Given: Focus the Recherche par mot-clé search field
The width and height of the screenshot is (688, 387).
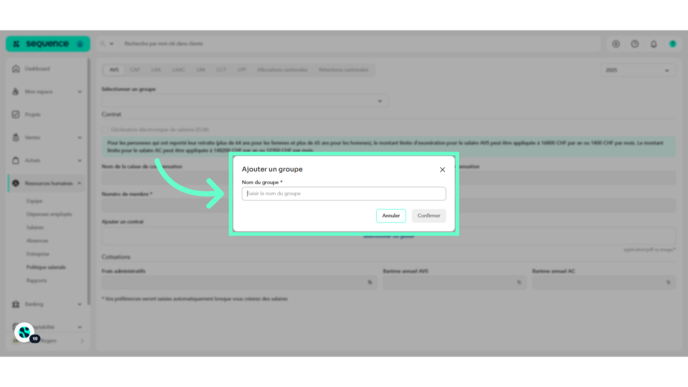Looking at the screenshot, I should 360,44.
